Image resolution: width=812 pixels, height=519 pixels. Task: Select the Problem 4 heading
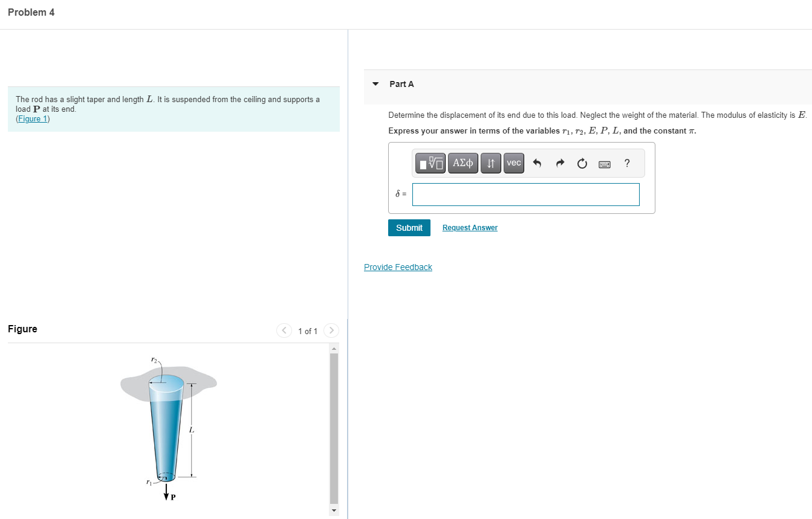click(31, 11)
